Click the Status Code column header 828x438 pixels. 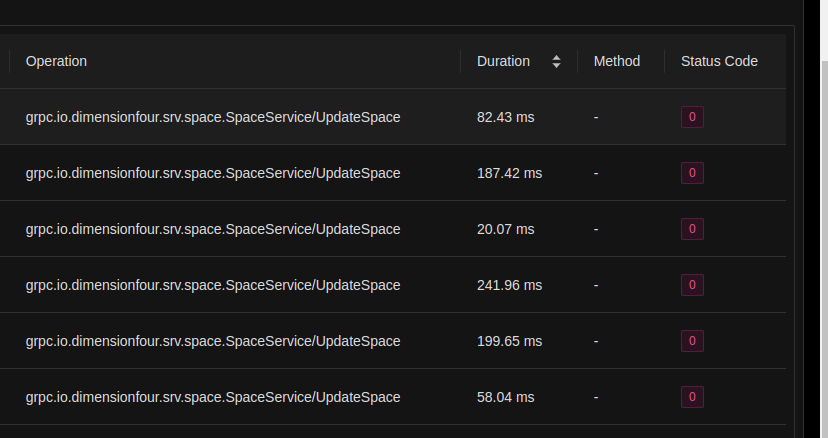coord(719,61)
